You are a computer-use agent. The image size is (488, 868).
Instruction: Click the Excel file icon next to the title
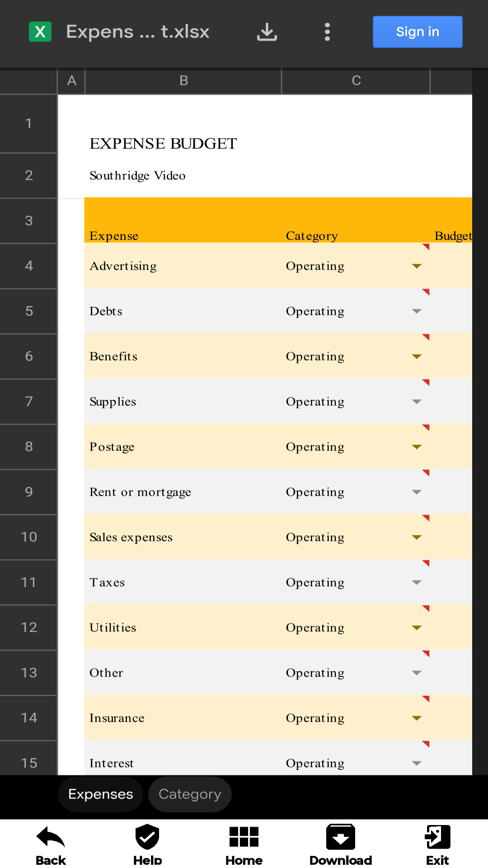40,32
